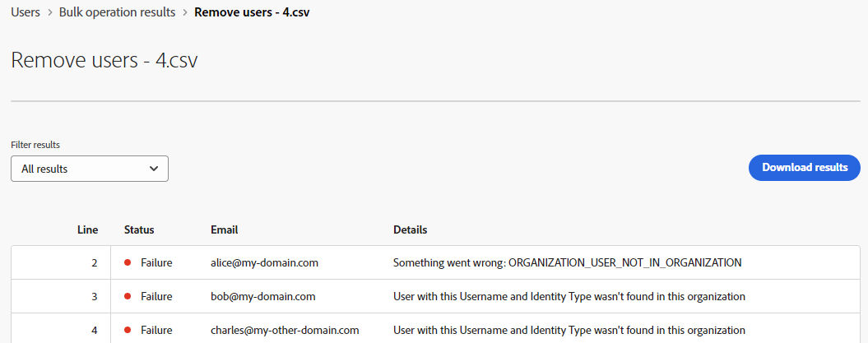Select the bob@my-domain.com row email
The width and height of the screenshot is (868, 343).
click(263, 297)
